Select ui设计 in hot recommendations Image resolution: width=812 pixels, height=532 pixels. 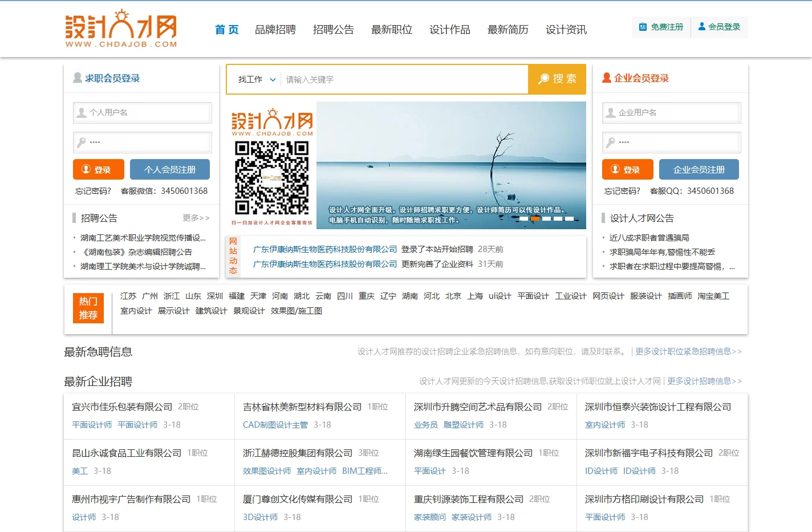[500, 296]
